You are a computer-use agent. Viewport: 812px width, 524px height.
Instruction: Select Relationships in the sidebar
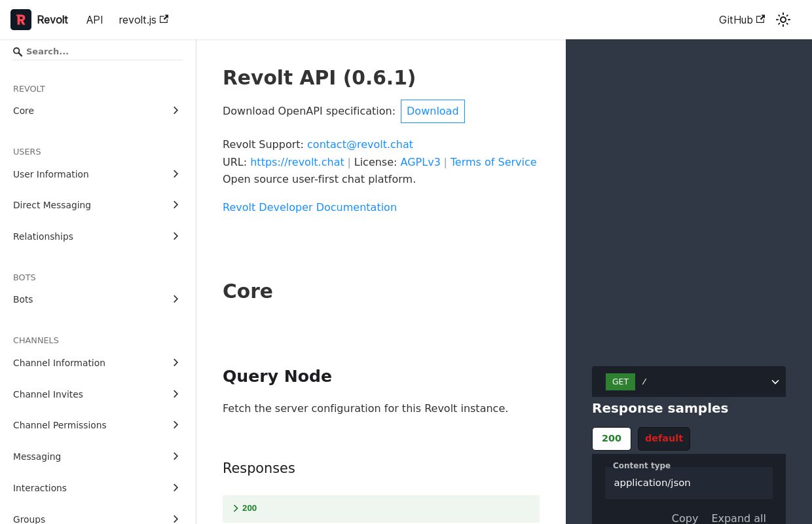(x=43, y=236)
